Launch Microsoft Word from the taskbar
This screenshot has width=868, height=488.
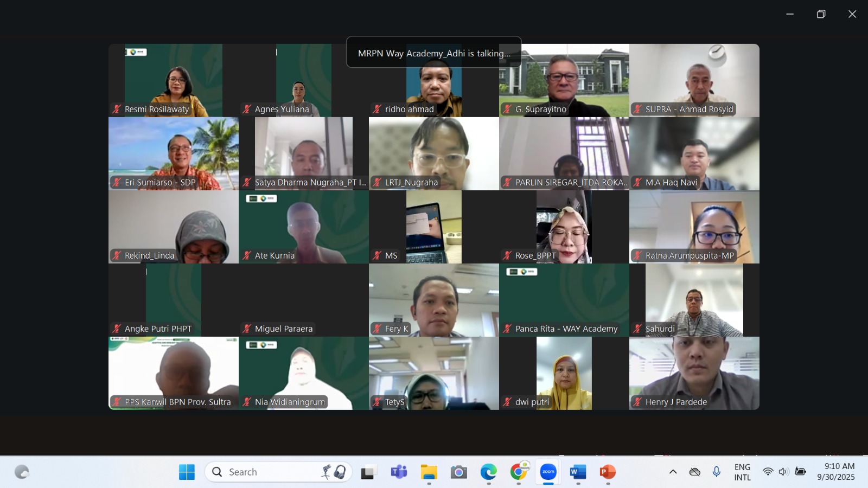(x=578, y=472)
